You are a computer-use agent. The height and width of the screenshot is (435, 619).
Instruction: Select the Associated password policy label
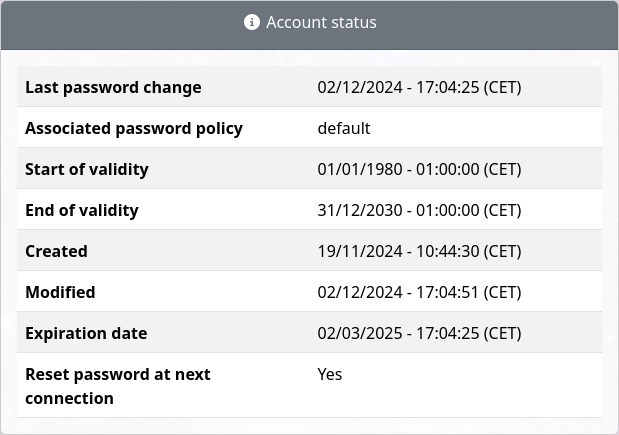pos(134,128)
